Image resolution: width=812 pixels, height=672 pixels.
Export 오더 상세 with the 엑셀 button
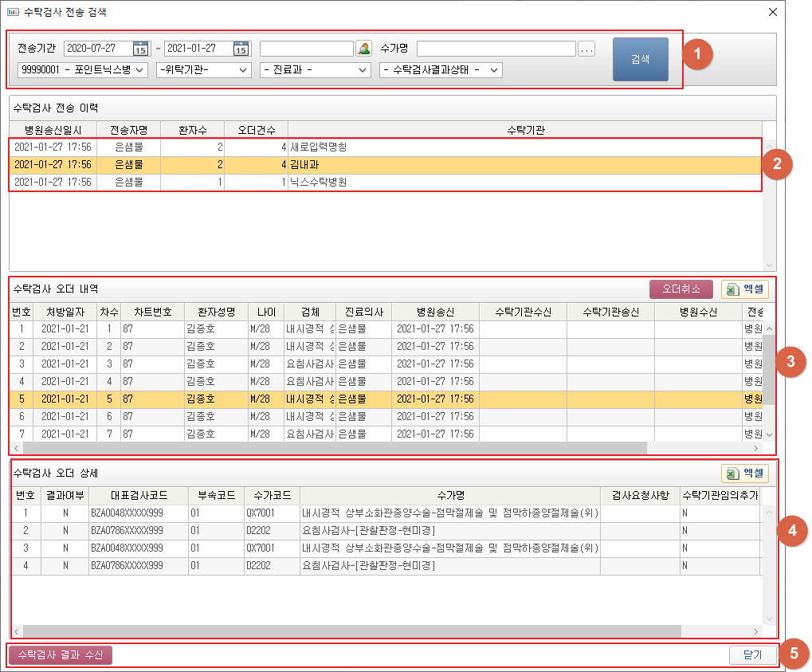(x=745, y=474)
